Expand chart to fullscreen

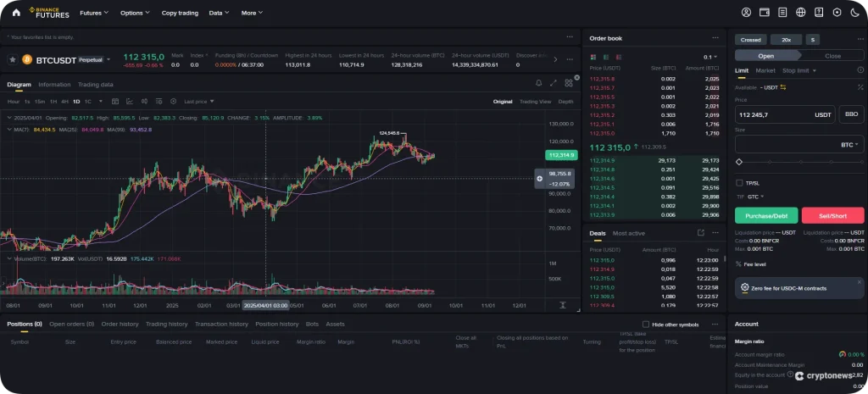click(554, 83)
